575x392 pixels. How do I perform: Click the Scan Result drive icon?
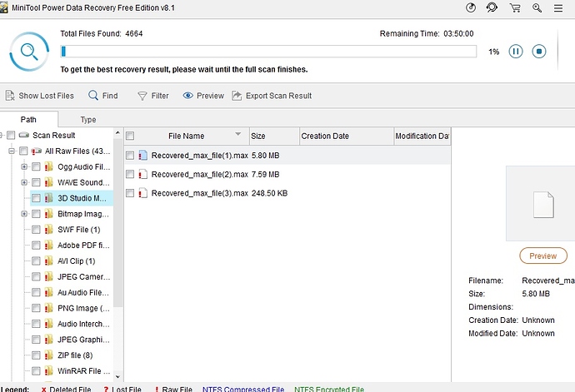[x=24, y=135]
